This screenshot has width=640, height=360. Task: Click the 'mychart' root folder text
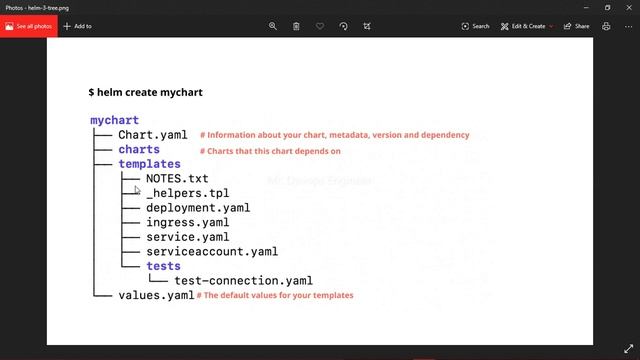coord(115,120)
